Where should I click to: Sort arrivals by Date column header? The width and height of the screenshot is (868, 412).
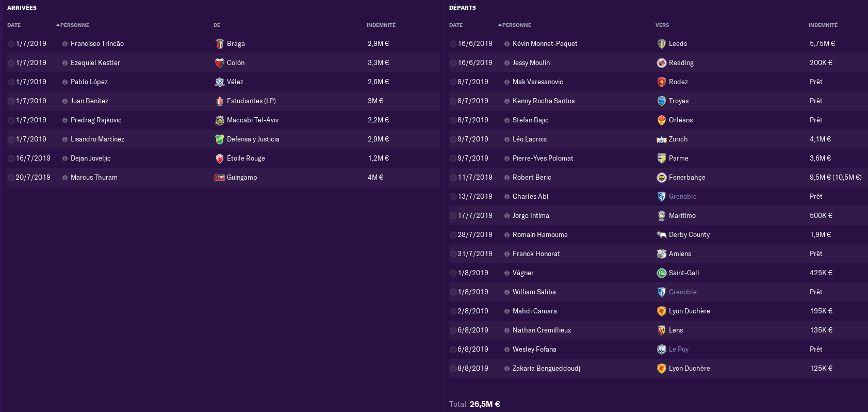click(14, 25)
